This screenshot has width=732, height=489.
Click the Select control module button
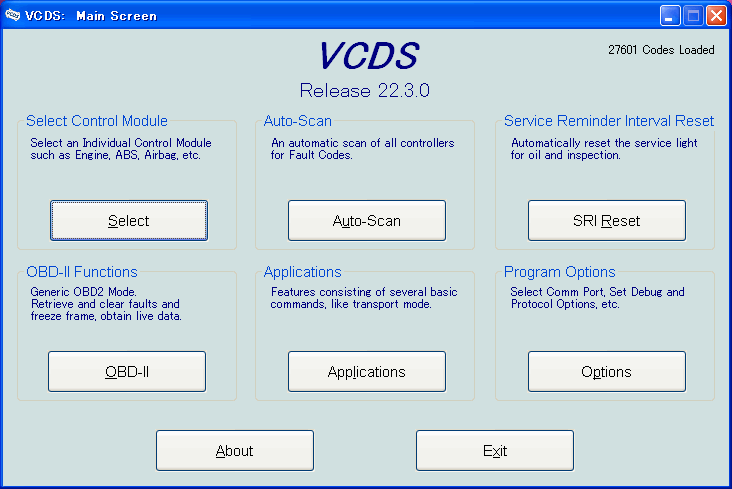click(129, 220)
